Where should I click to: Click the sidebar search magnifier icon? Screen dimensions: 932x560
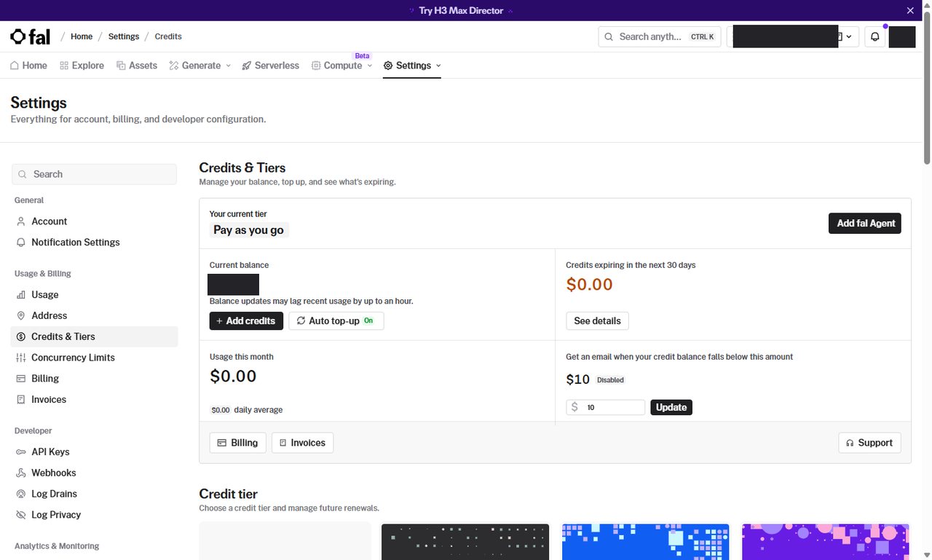coord(23,175)
